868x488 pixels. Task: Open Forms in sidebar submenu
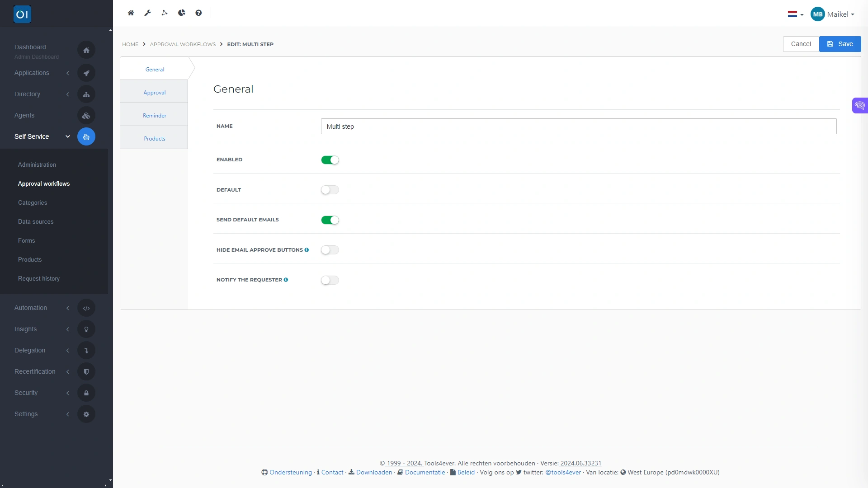click(x=26, y=241)
